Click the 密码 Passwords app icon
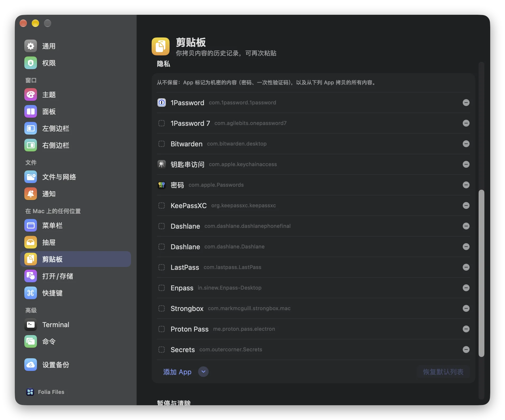 tap(162, 185)
